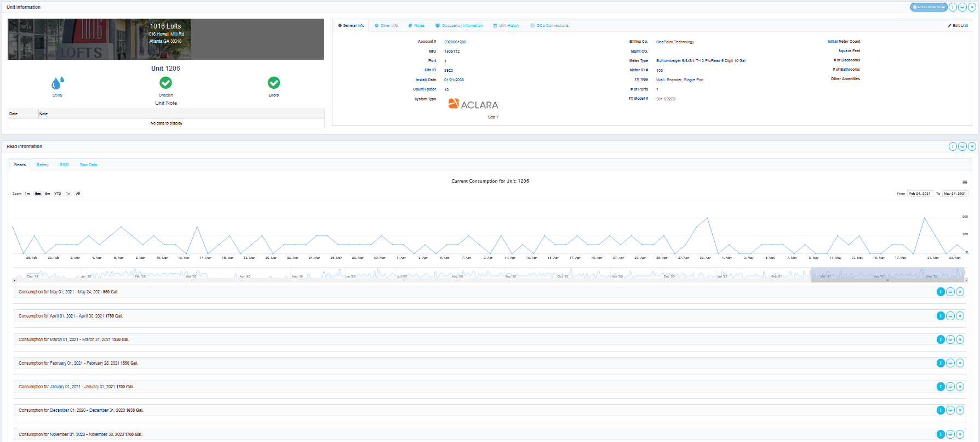Click the Aclara system type logo
The image size is (980, 442).
click(473, 104)
